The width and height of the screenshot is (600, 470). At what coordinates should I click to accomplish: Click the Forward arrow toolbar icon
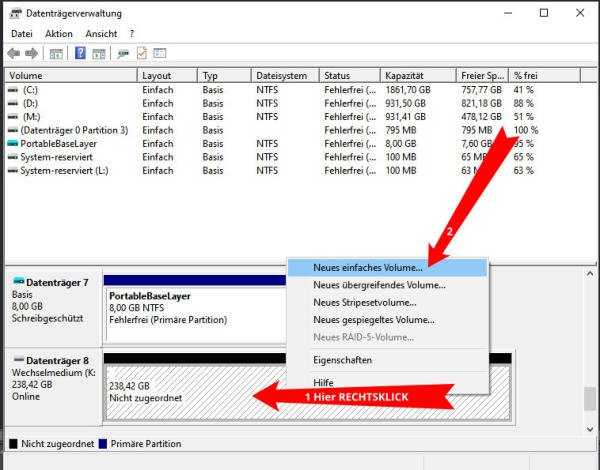click(31, 53)
